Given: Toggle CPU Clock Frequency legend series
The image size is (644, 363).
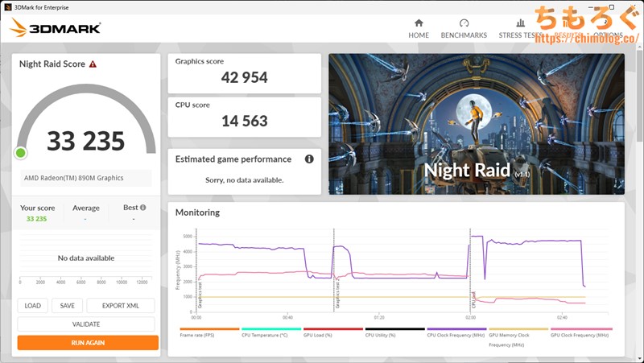Looking at the screenshot, I should coord(456,335).
